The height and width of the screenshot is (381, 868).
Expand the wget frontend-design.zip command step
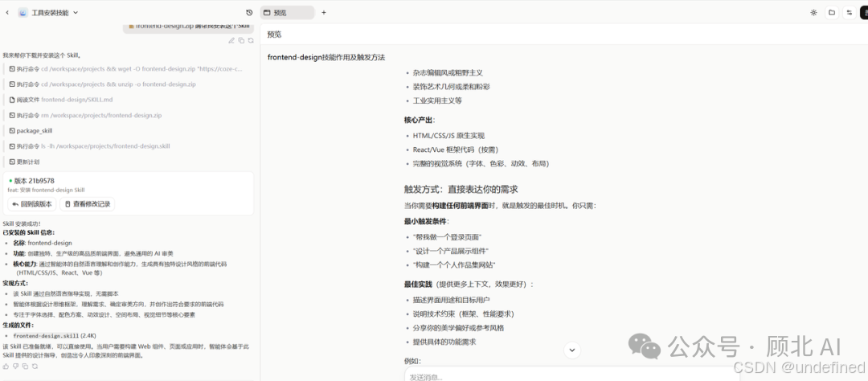coord(126,69)
